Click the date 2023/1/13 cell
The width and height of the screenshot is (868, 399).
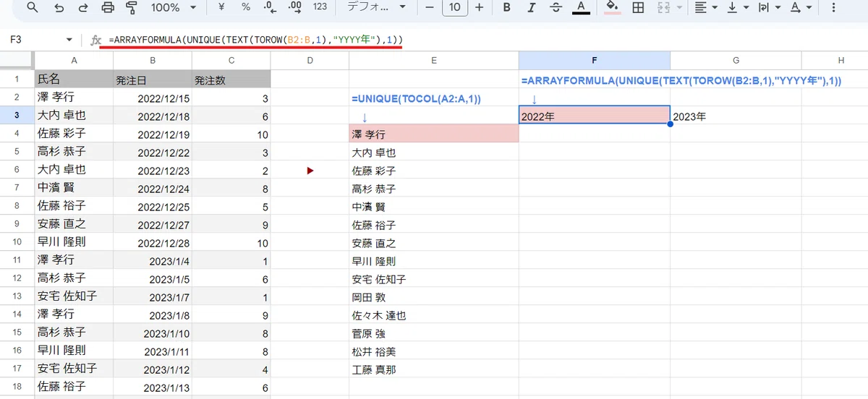pos(153,387)
